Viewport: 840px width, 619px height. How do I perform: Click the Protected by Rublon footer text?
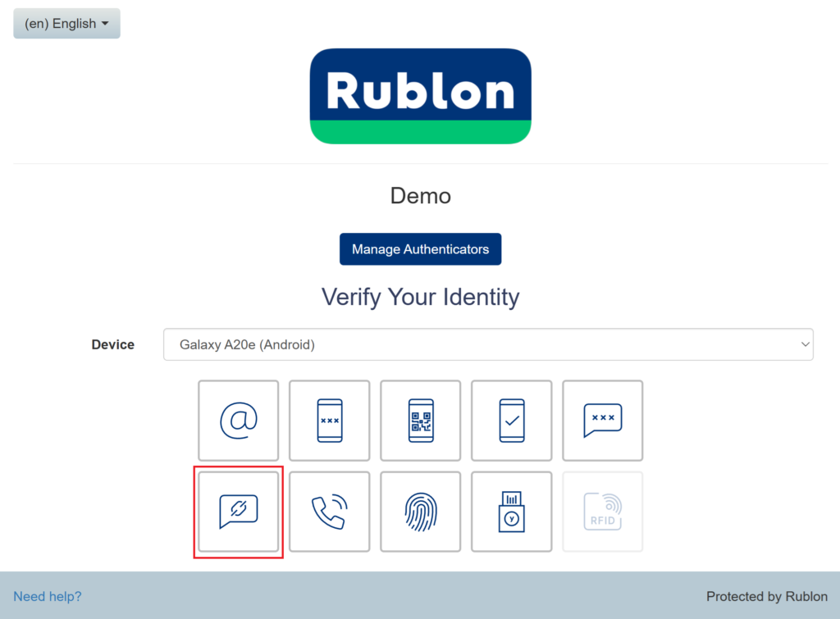(766, 596)
